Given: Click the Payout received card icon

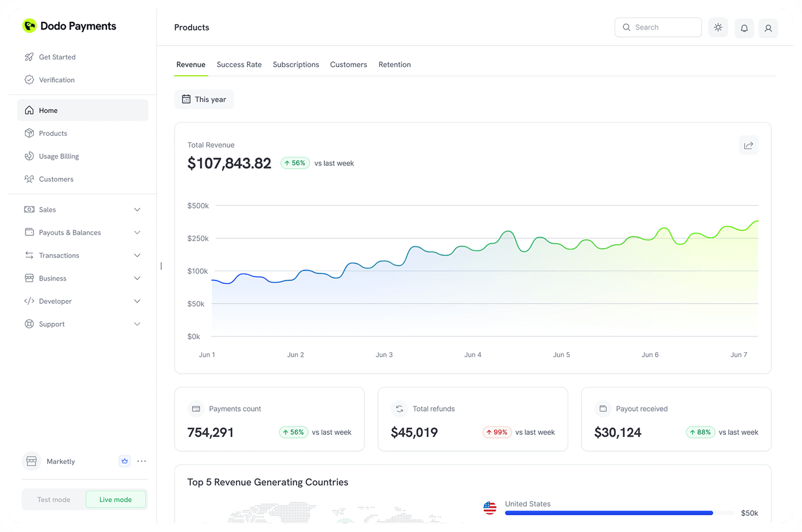Looking at the screenshot, I should (603, 409).
